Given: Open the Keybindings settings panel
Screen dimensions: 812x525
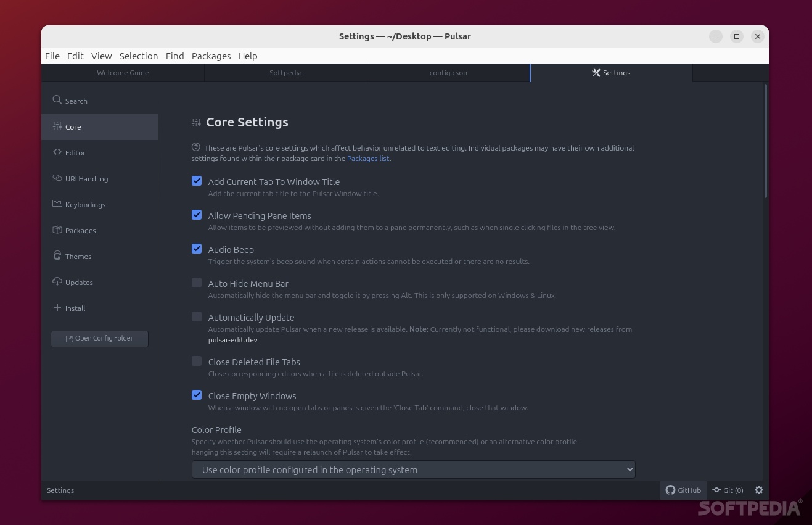Looking at the screenshot, I should tap(85, 204).
